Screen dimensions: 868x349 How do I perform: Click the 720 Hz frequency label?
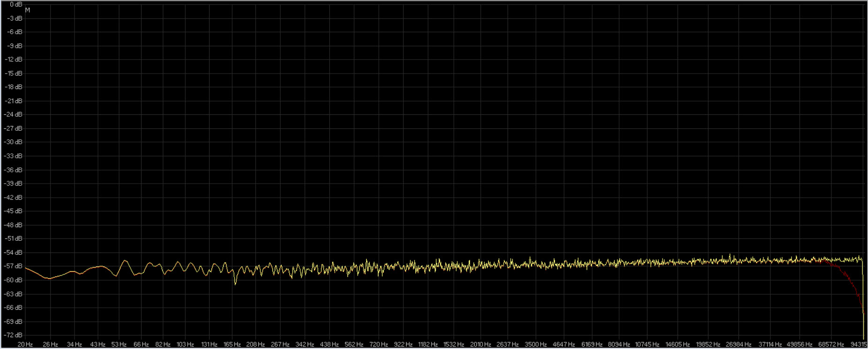click(379, 345)
